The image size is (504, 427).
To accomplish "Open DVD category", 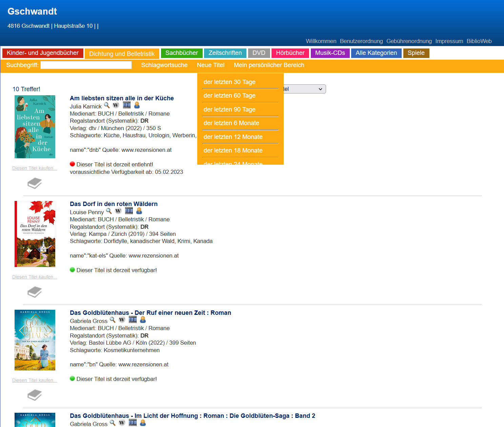I will (x=259, y=53).
